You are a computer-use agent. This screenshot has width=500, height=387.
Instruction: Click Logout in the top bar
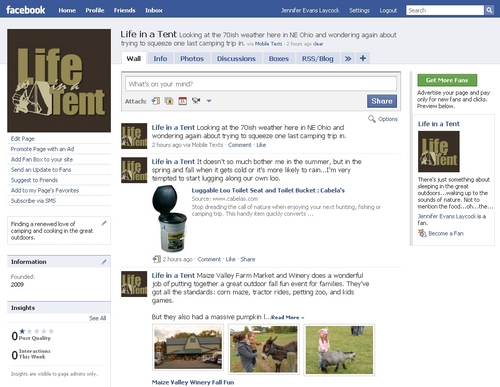388,10
